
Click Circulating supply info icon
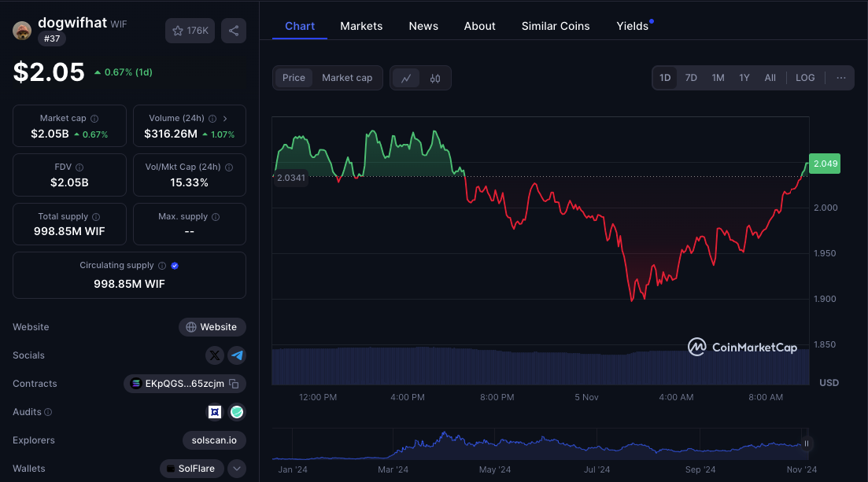point(161,266)
